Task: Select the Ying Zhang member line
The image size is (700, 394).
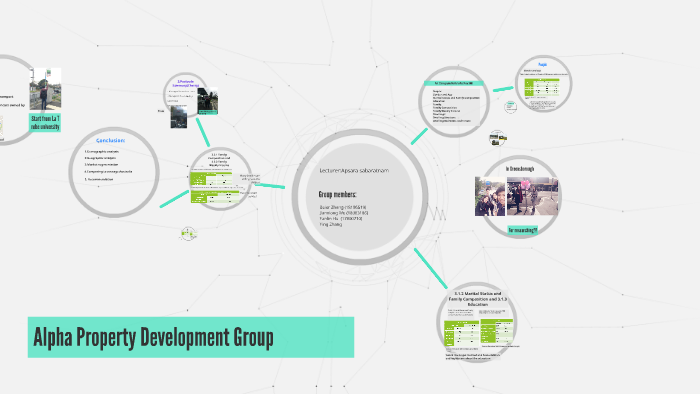Action: pos(331,224)
